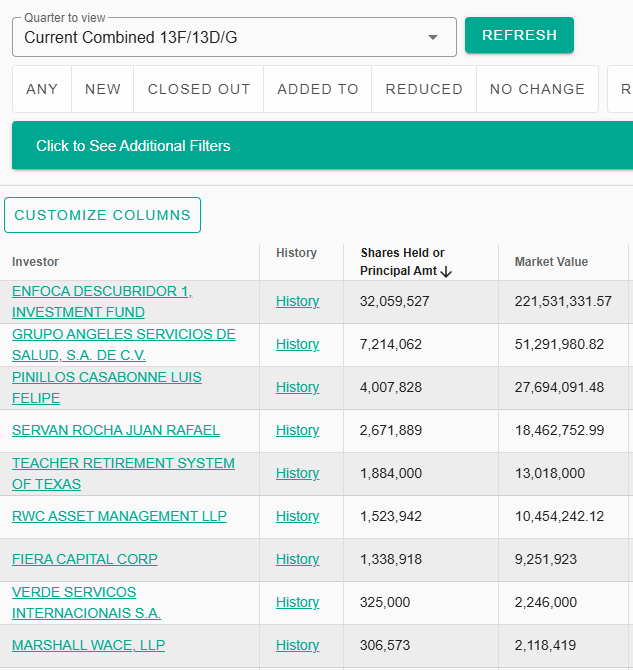Click shares value 2,671,889

click(391, 430)
